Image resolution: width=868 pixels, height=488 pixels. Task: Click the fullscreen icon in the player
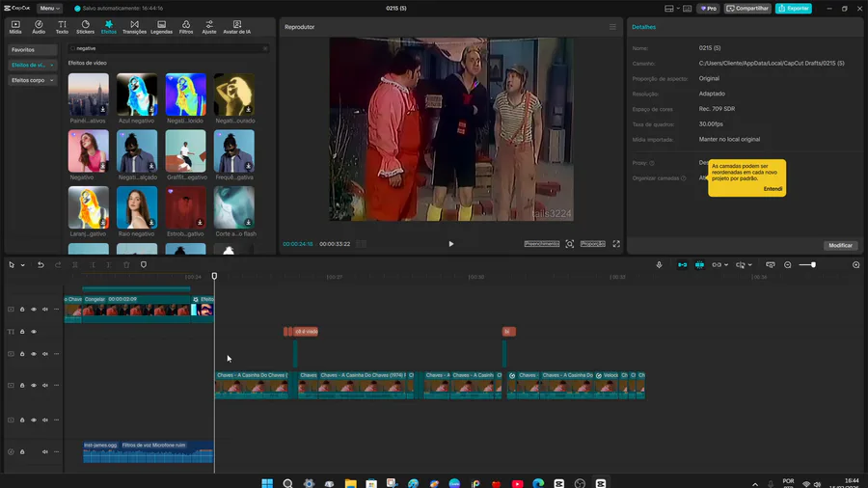point(616,244)
